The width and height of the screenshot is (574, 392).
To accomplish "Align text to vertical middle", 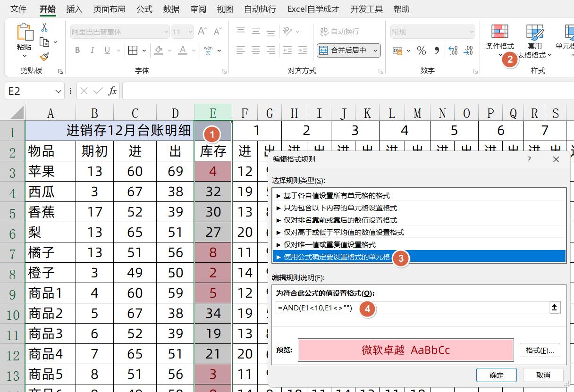I will [256, 32].
